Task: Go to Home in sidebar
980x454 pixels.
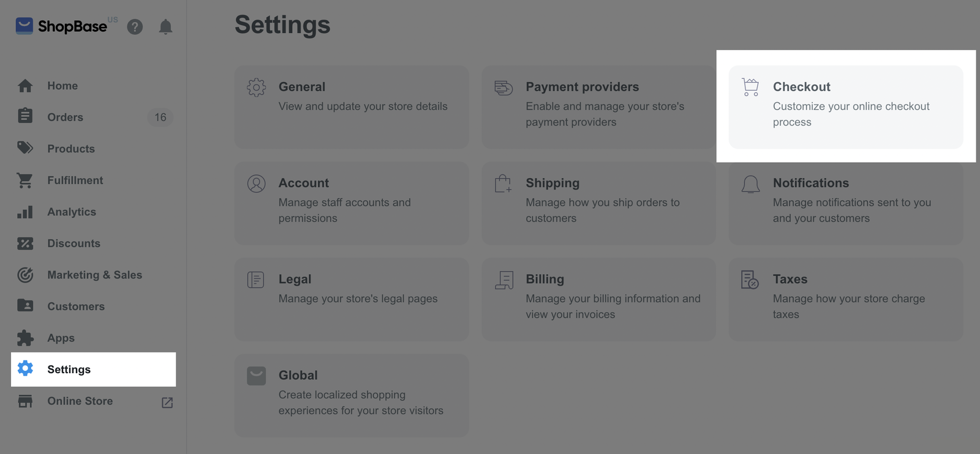Action: (x=62, y=86)
